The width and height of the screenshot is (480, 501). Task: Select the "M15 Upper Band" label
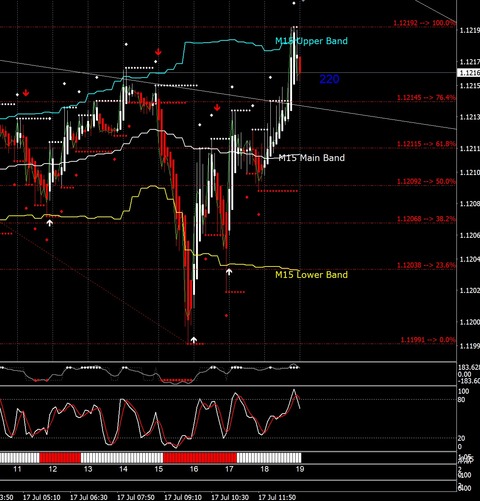point(311,41)
